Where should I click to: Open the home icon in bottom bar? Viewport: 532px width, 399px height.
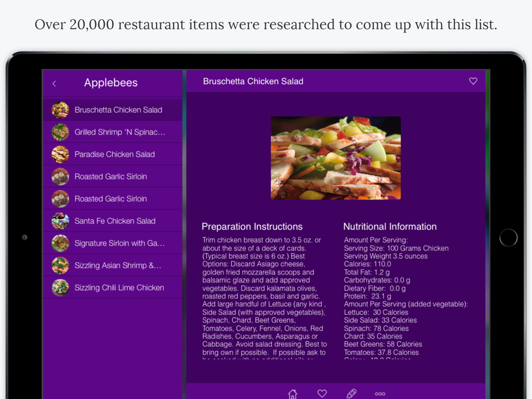293,394
